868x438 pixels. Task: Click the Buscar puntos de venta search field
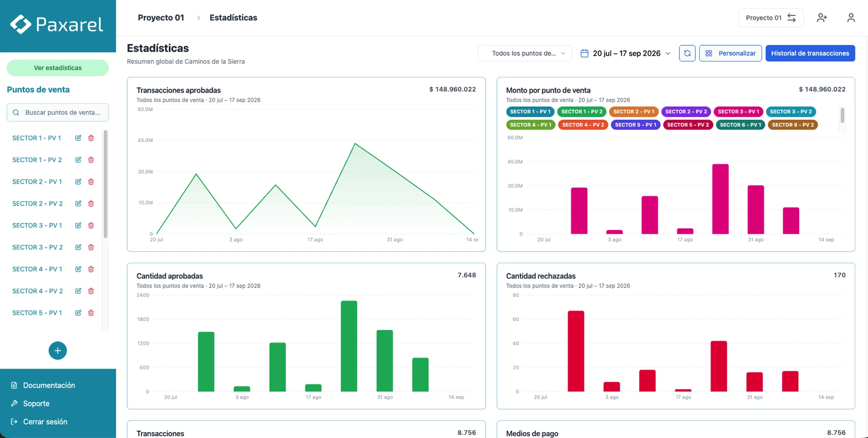(58, 113)
